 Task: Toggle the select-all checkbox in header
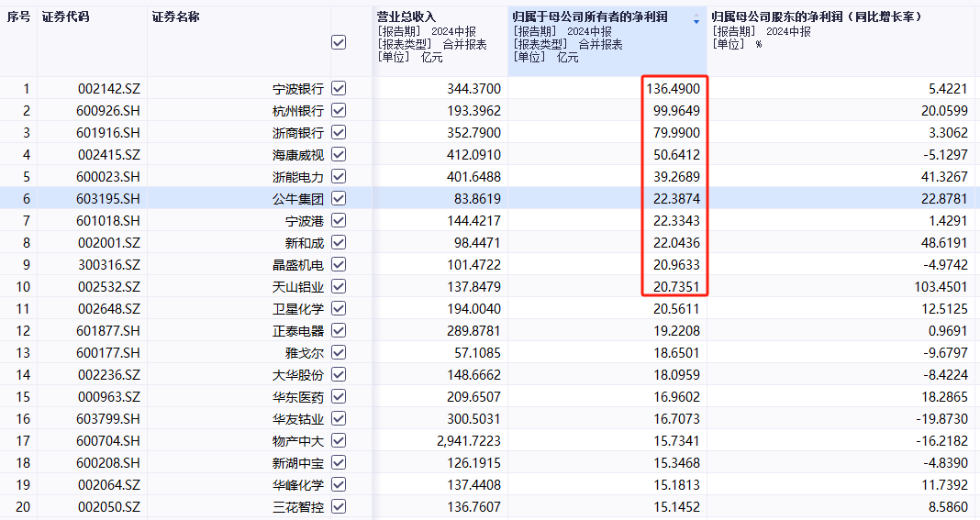tap(338, 42)
